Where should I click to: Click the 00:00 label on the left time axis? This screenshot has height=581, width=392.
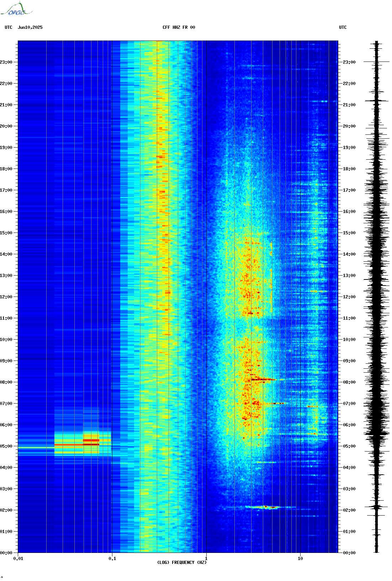tap(6, 553)
